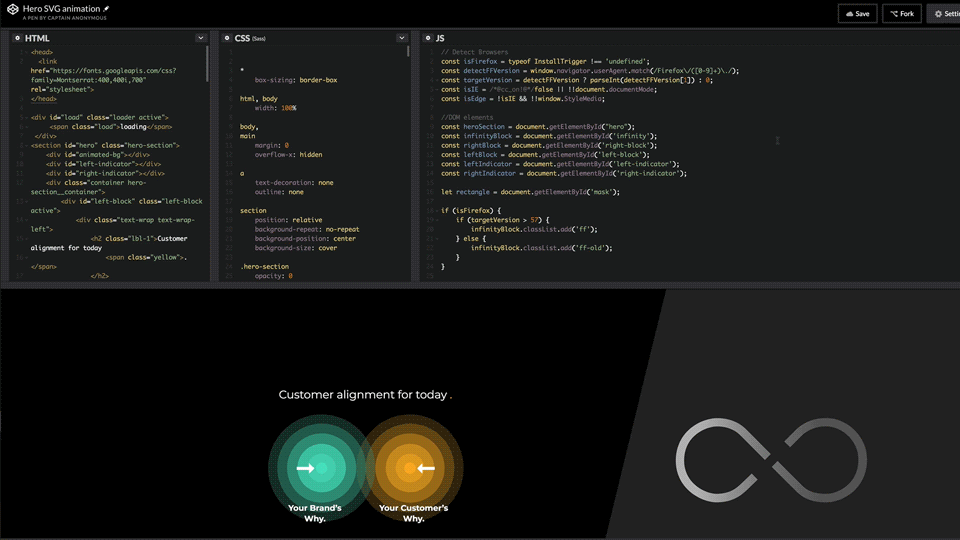Select the JS editor header label

440,38
